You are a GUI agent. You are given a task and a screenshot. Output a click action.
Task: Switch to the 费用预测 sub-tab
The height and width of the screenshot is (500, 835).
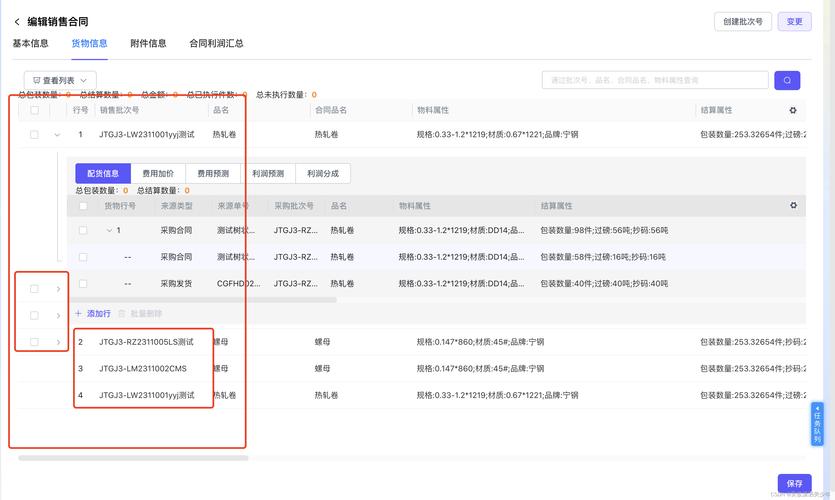[x=213, y=174]
